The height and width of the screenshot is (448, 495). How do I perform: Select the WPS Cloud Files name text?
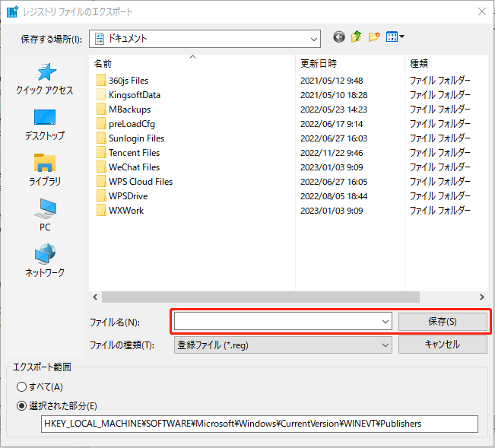[x=141, y=182]
